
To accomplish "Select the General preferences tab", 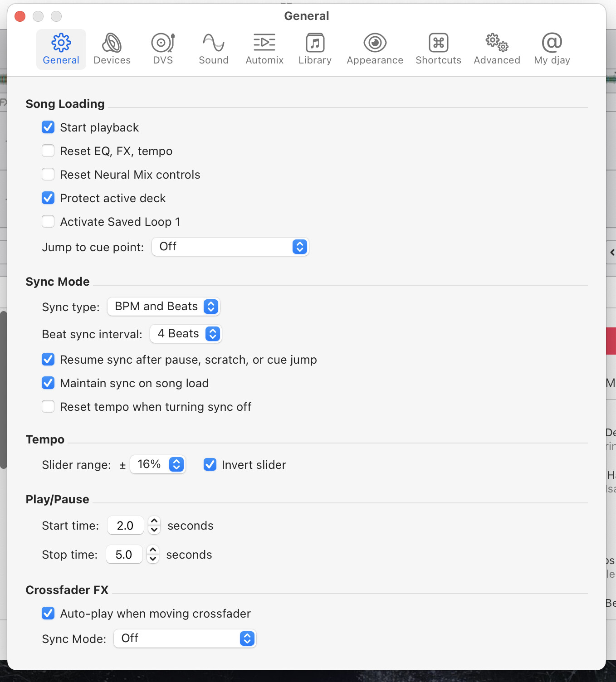I will (x=61, y=49).
